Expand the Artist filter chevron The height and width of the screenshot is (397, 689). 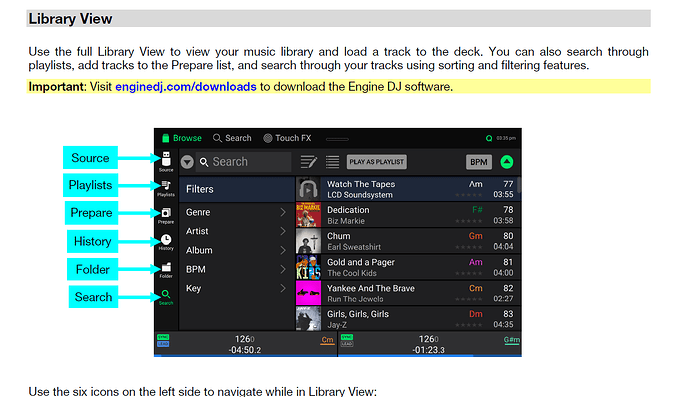tap(283, 231)
